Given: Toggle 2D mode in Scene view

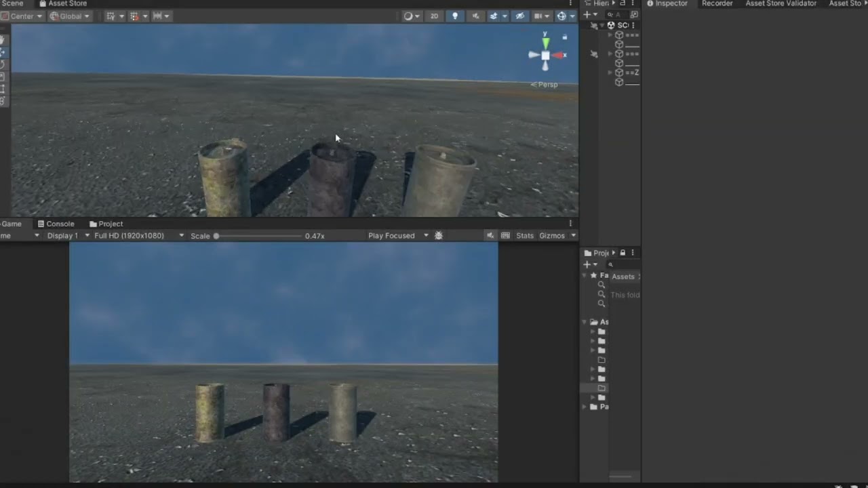Looking at the screenshot, I should (x=434, y=16).
